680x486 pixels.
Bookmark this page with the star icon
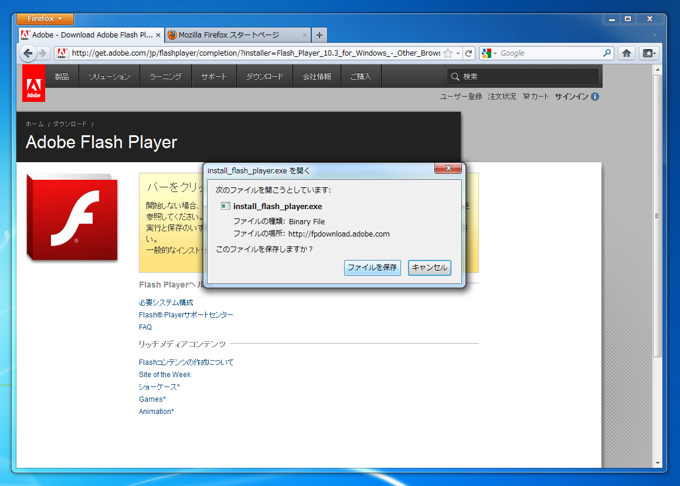[x=448, y=53]
